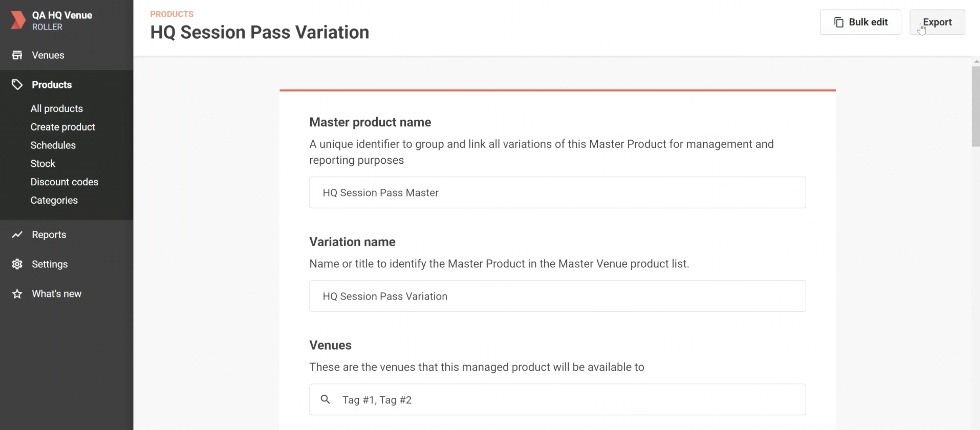Screen dimensions: 980x430
Task: Open All products in sidebar
Action: point(57,108)
